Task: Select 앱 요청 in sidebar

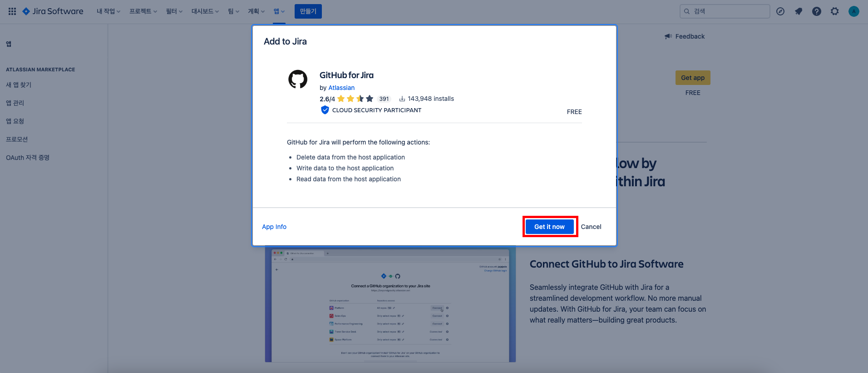Action: (x=15, y=121)
